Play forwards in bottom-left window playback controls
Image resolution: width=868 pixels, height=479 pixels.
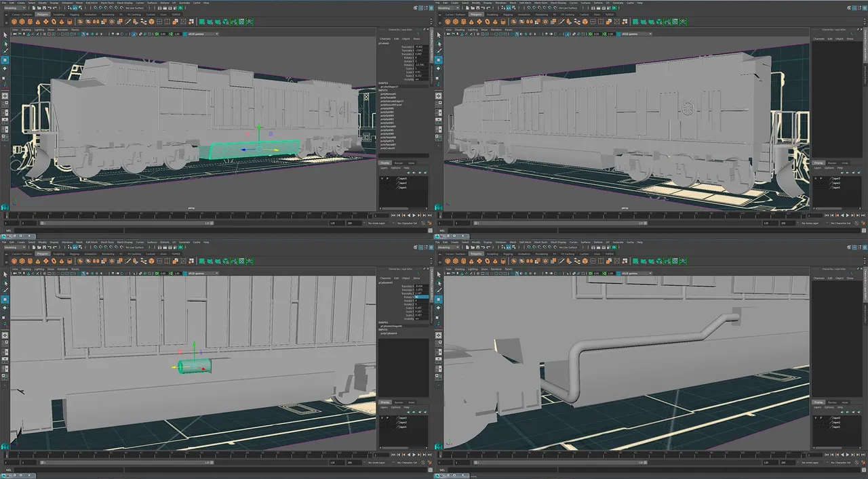[414, 455]
